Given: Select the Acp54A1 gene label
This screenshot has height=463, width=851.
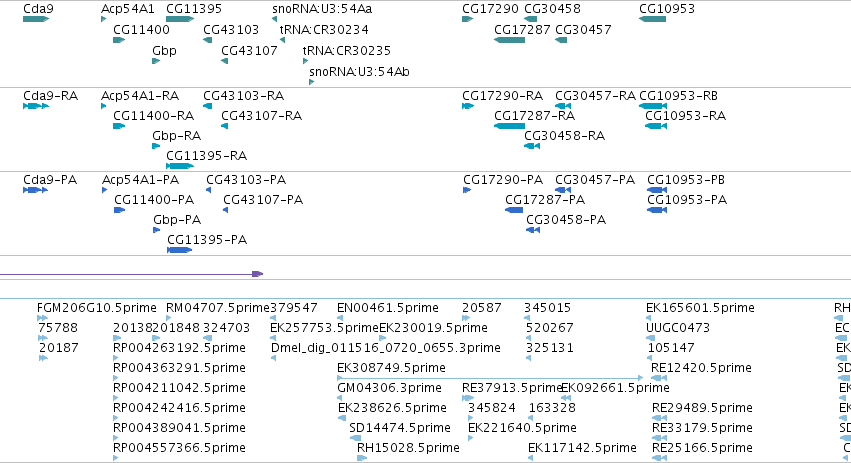Looking at the screenshot, I should (128, 9).
